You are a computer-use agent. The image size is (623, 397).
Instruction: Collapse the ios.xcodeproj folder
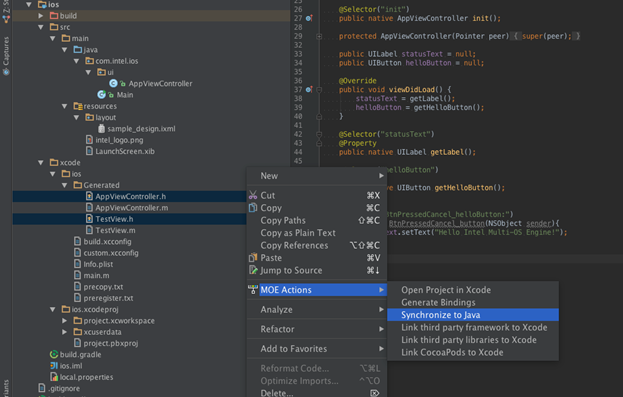click(x=52, y=309)
